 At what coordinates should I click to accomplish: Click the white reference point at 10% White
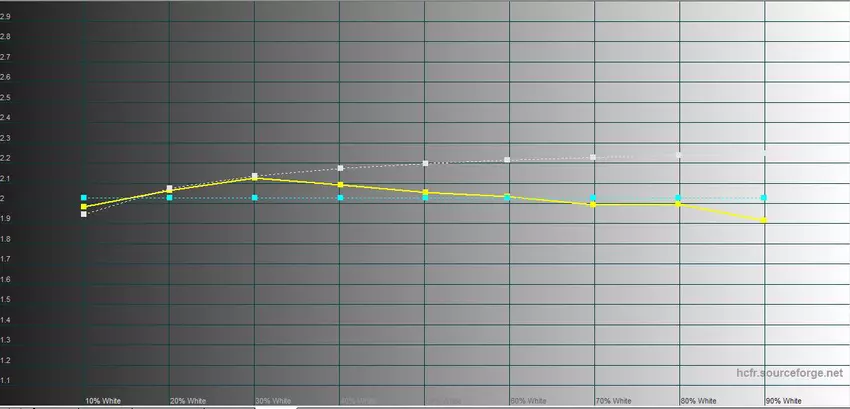pos(84,214)
